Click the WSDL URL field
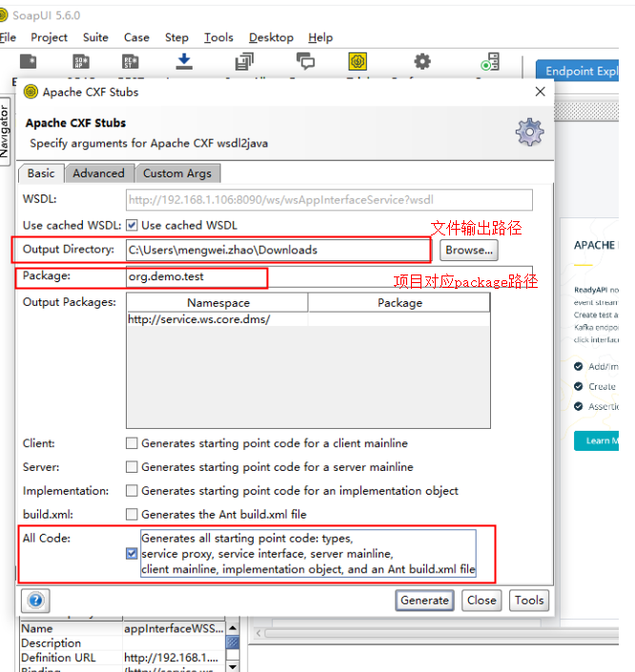 329,200
